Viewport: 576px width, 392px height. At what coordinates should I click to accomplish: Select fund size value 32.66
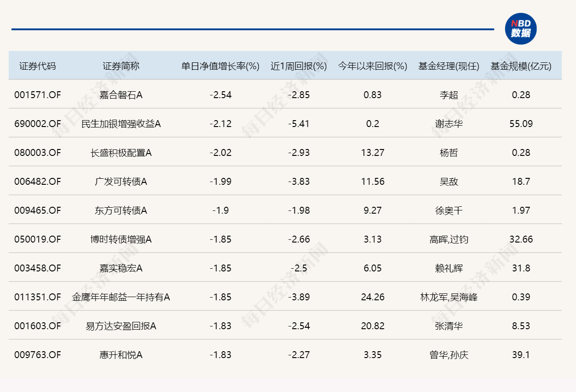521,239
